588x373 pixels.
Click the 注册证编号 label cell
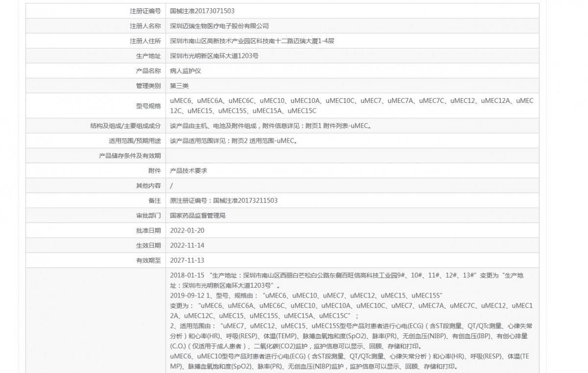pyautogui.click(x=96, y=10)
